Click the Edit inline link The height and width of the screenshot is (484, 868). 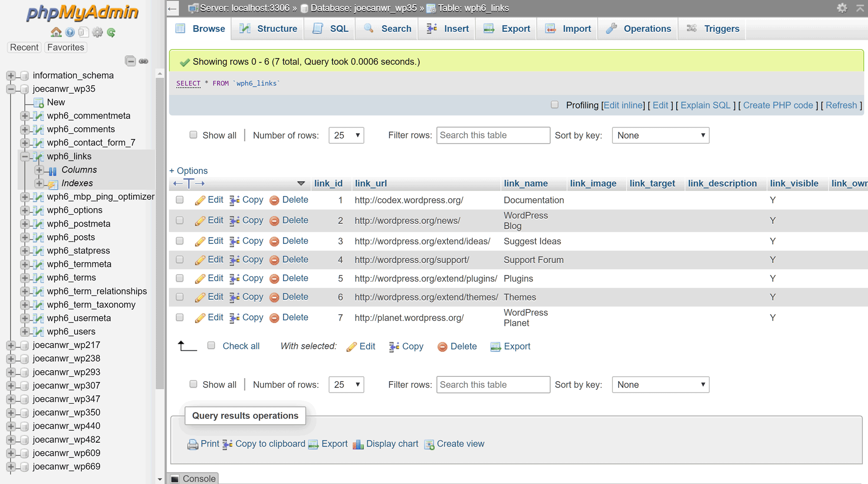624,105
